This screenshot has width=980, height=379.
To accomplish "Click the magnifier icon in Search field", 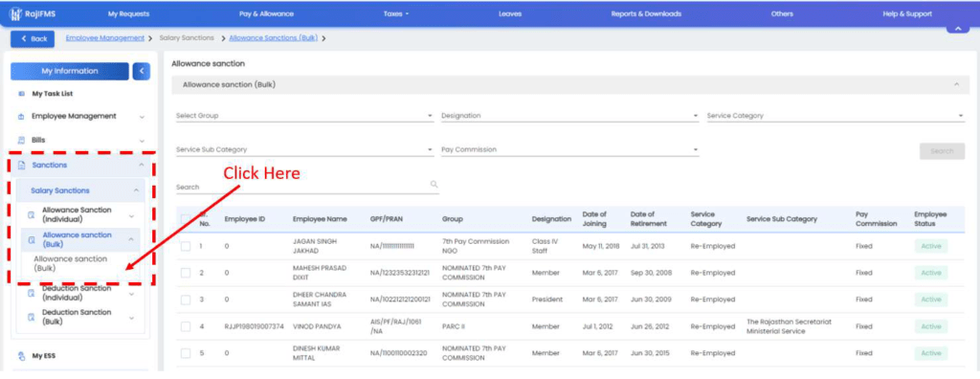I will (434, 185).
